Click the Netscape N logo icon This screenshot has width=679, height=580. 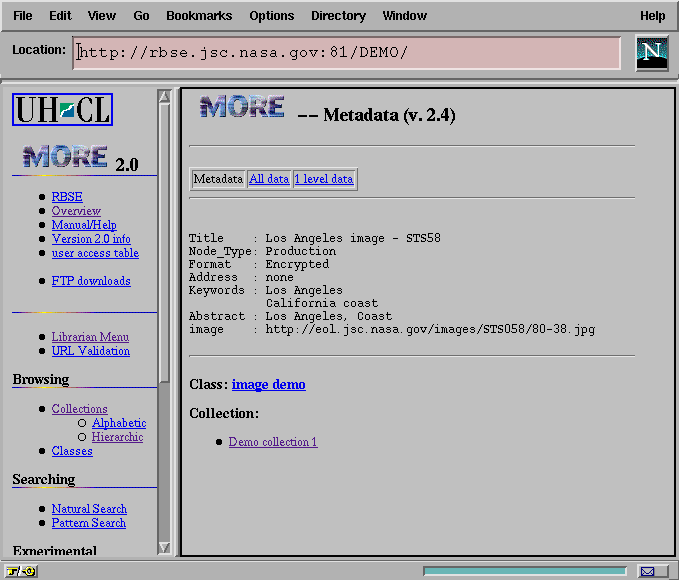tap(652, 52)
